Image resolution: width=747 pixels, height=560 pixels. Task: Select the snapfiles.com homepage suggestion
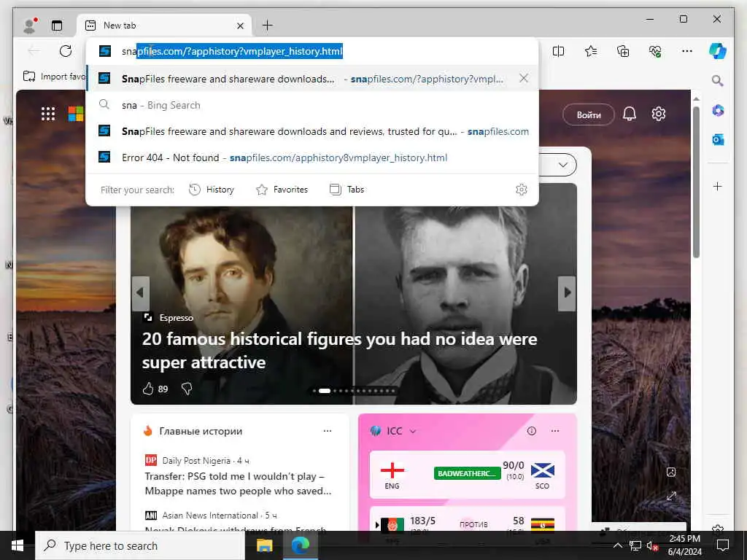click(x=312, y=131)
